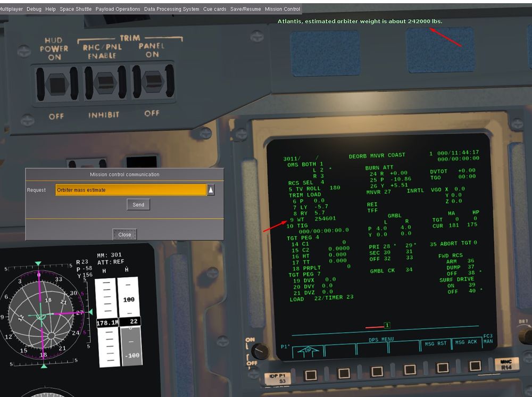Click the 'LOAD 22/TIMER 23' line

point(321,298)
